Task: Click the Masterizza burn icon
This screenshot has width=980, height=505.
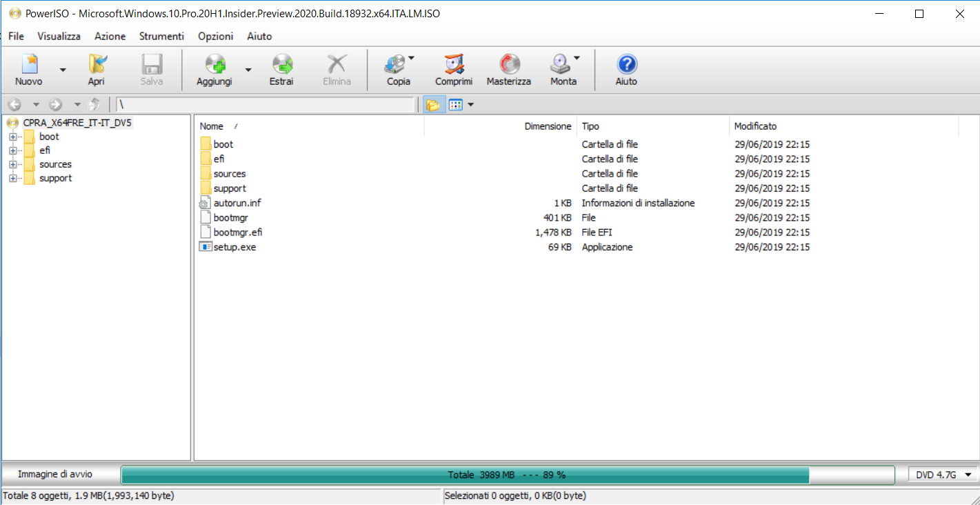Action: point(509,65)
